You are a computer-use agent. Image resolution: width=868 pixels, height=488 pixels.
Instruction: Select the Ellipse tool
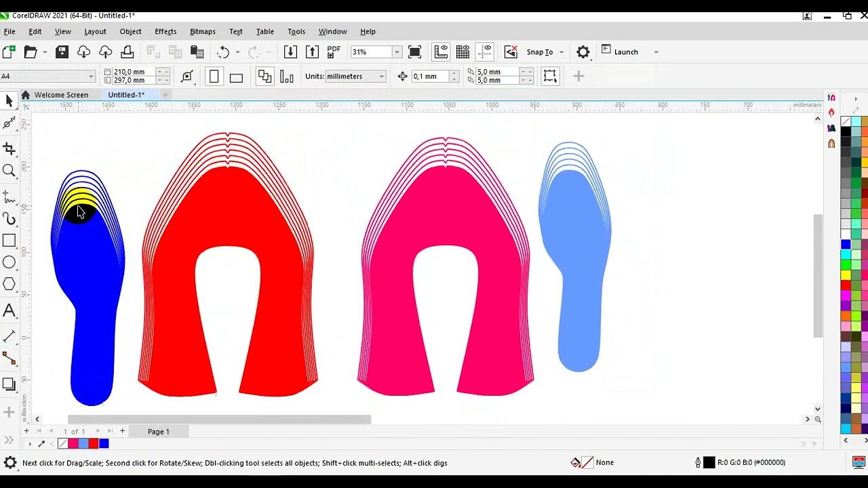[9, 262]
